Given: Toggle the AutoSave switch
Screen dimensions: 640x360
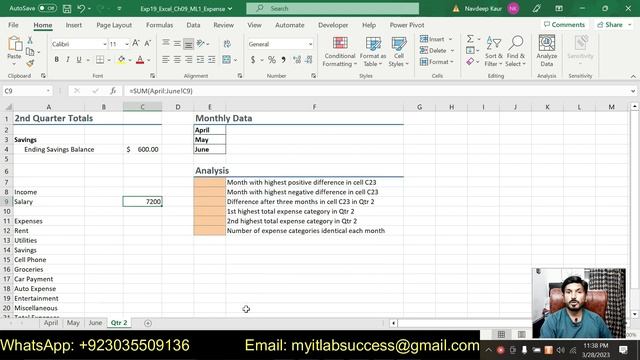Looking at the screenshot, I should [47, 8].
